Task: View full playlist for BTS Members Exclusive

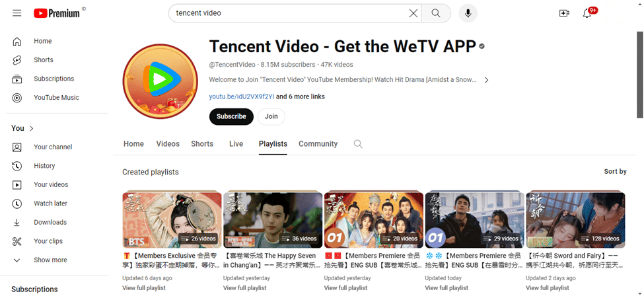Action: click(144, 287)
